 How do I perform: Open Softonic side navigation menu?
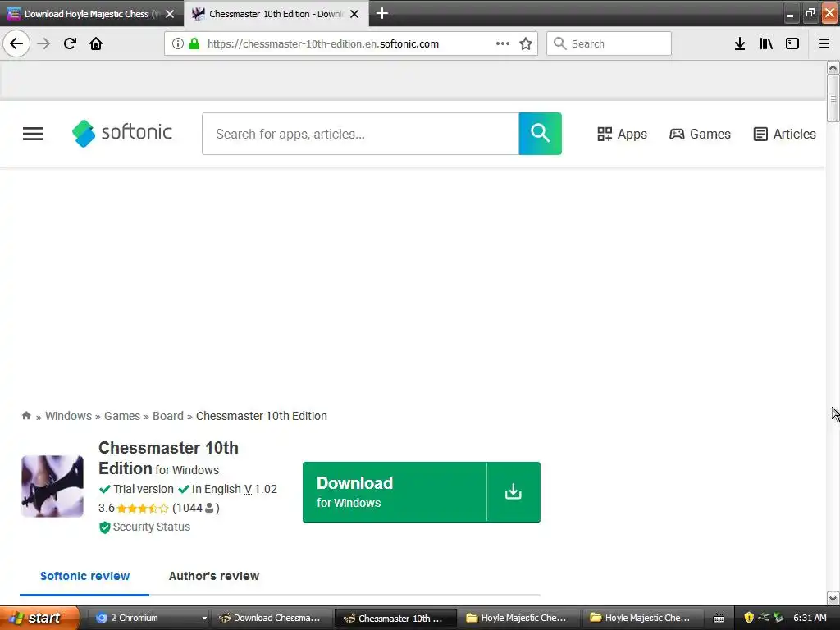pos(33,134)
